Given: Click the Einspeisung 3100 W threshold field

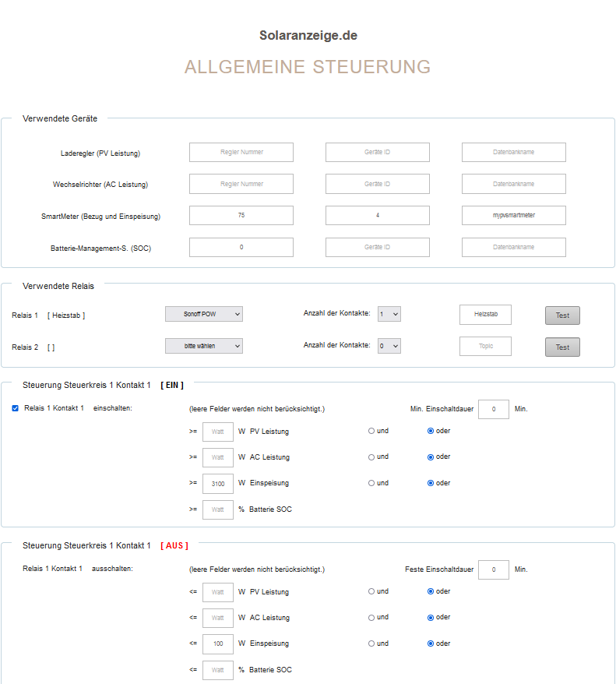Looking at the screenshot, I should click(217, 484).
